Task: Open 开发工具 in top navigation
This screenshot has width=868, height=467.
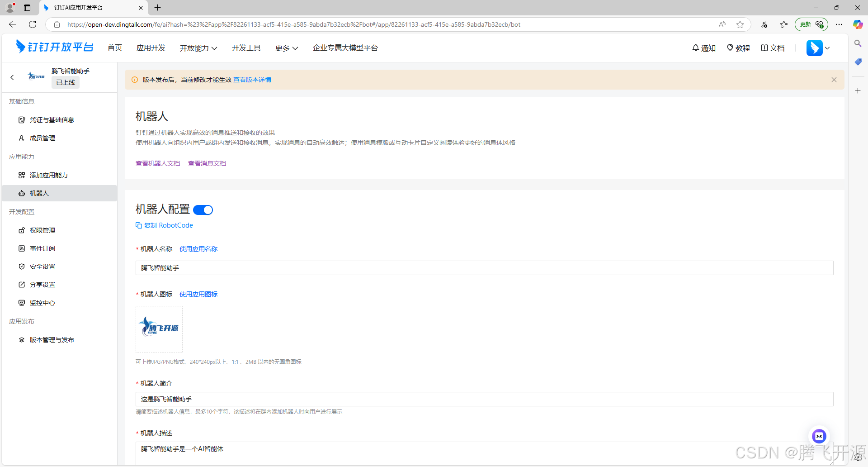Action: 246,48
